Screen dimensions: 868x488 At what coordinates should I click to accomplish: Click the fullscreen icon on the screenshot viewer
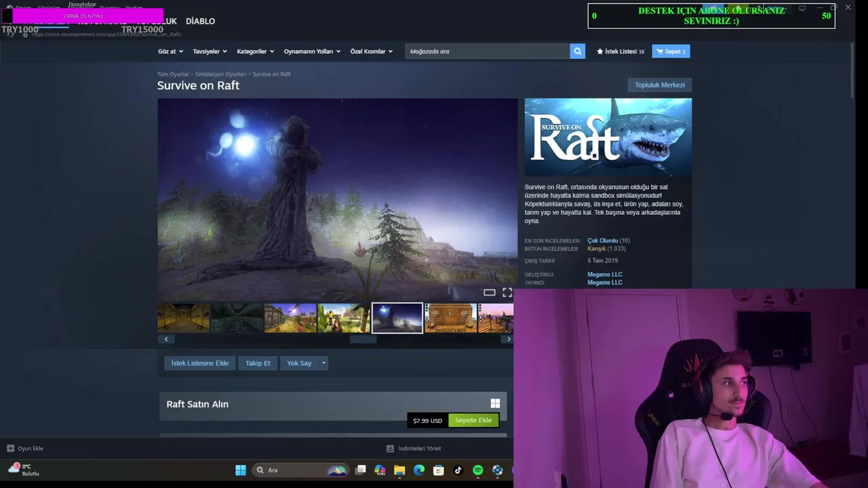coord(507,292)
